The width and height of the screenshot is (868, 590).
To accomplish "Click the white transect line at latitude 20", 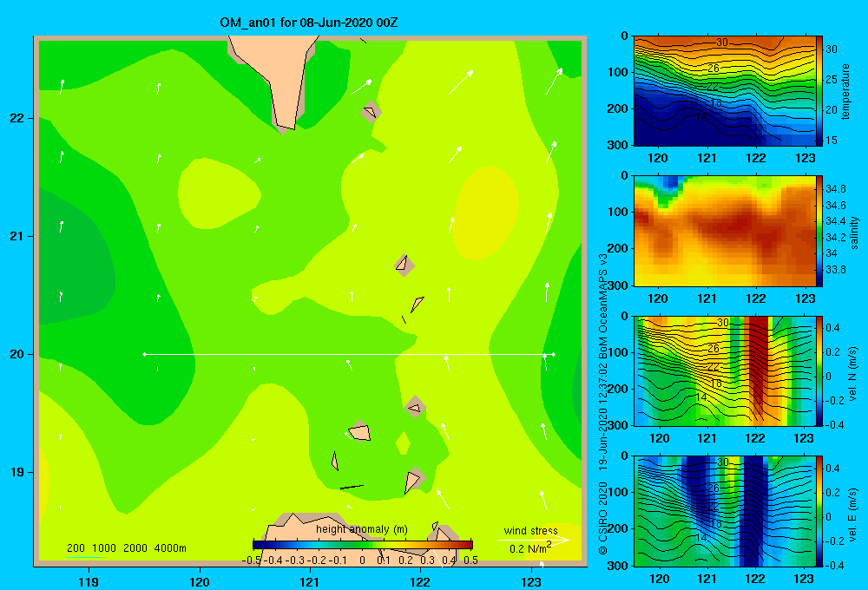I will [x=349, y=354].
